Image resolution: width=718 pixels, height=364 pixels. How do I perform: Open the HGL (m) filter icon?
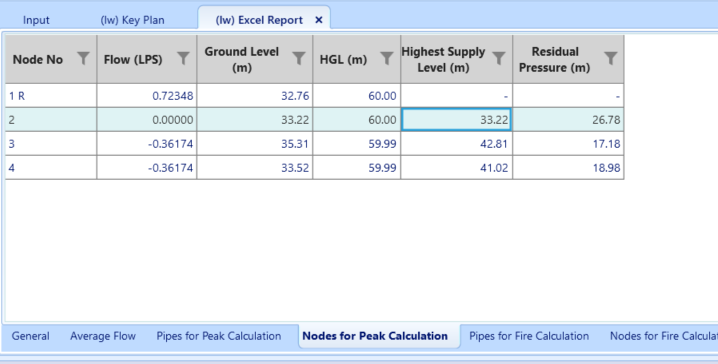[387, 59]
